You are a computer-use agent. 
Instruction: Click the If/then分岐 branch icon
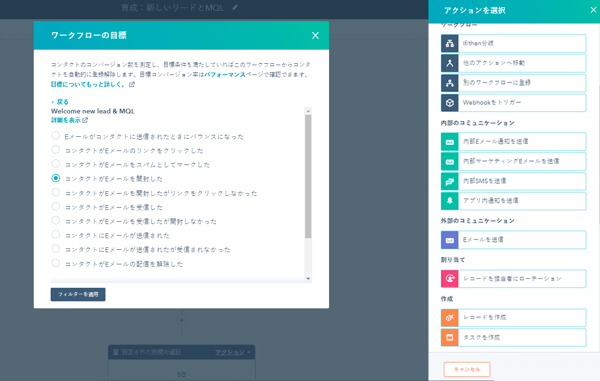pos(450,43)
